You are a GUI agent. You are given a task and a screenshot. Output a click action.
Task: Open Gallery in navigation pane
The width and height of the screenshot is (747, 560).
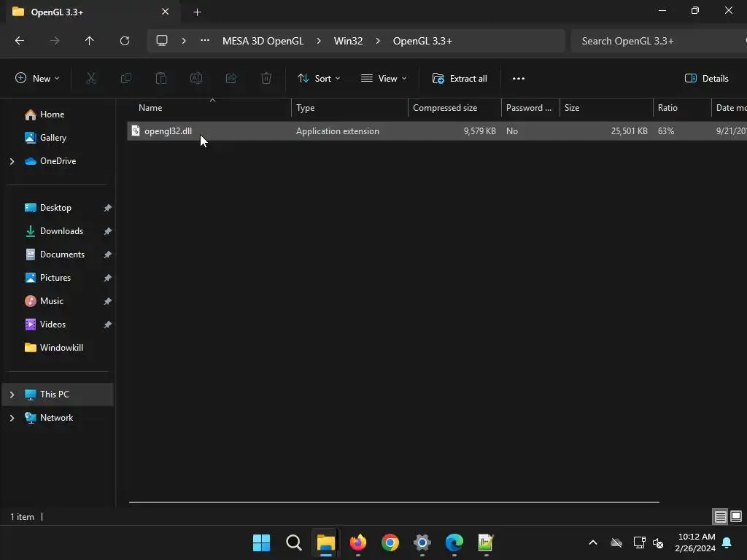(x=53, y=138)
